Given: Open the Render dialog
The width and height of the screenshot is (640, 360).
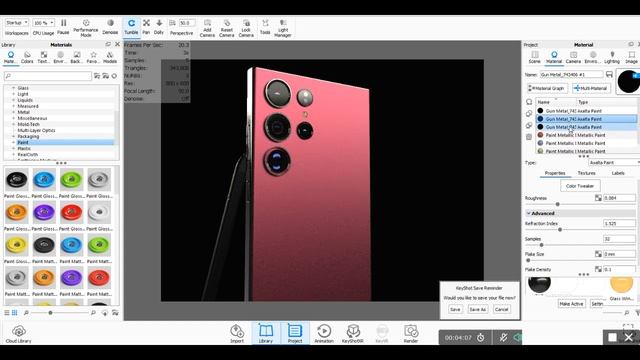Looking at the screenshot, I should 411,333.
